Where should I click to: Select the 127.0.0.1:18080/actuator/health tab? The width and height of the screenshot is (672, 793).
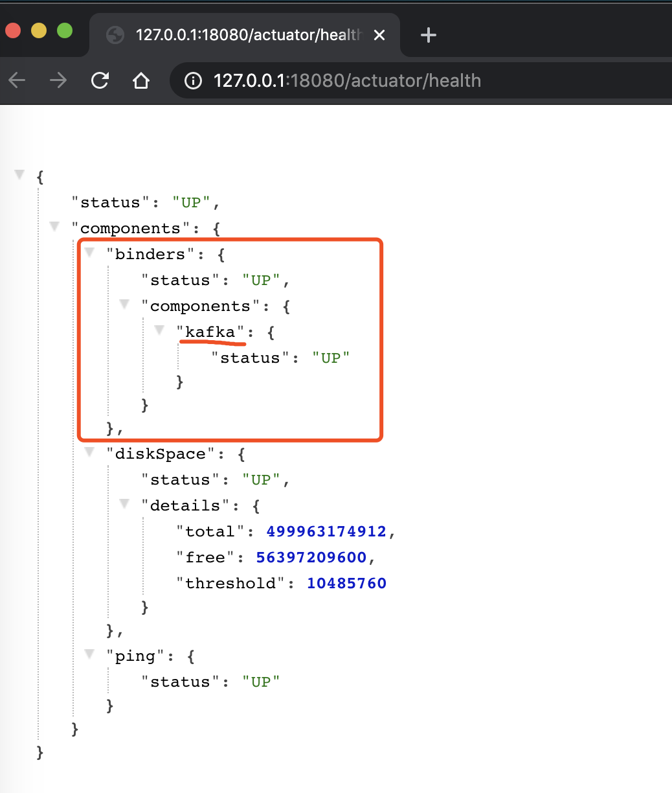[246, 35]
